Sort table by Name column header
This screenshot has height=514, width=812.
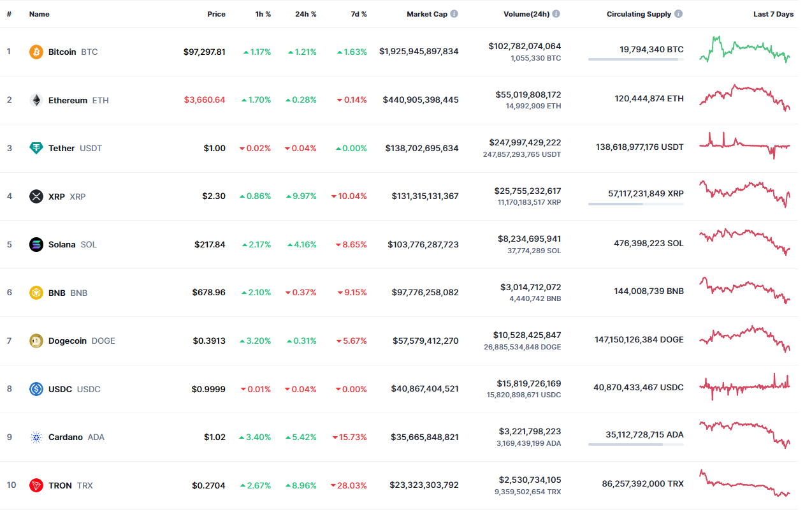[39, 14]
